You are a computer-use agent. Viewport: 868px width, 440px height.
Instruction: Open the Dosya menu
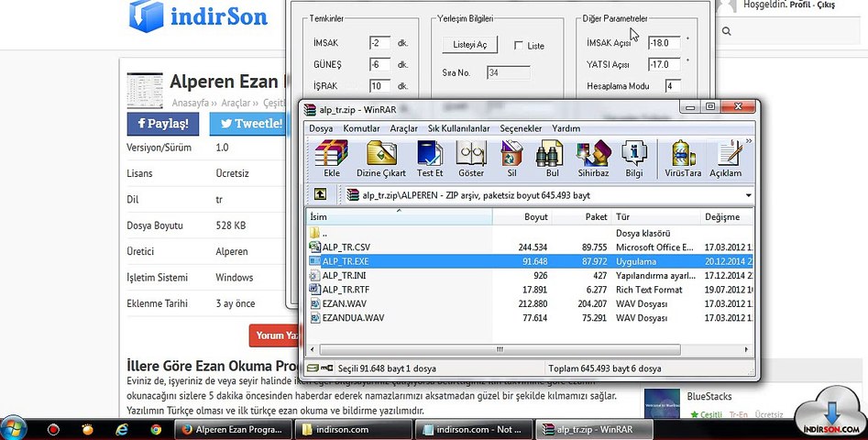[x=321, y=128]
